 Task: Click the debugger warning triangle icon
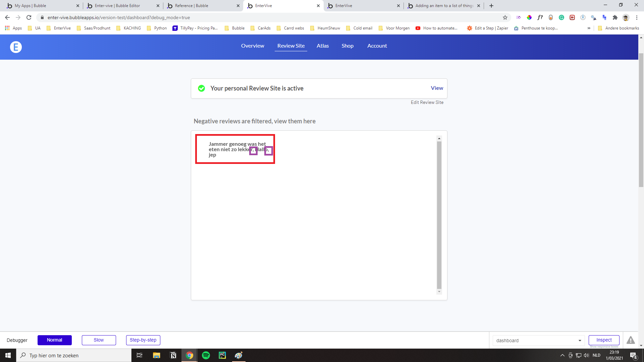(x=631, y=340)
